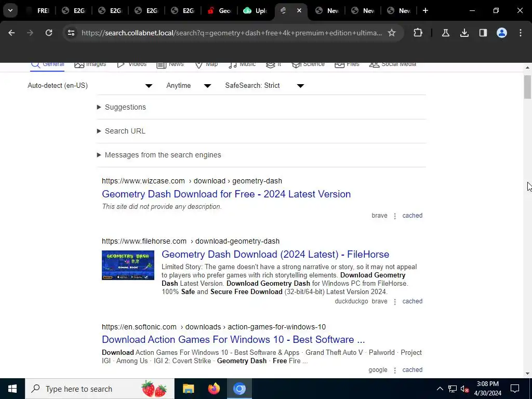The image size is (532, 399).
Task: Open the network status tray icon
Action: [453, 389]
